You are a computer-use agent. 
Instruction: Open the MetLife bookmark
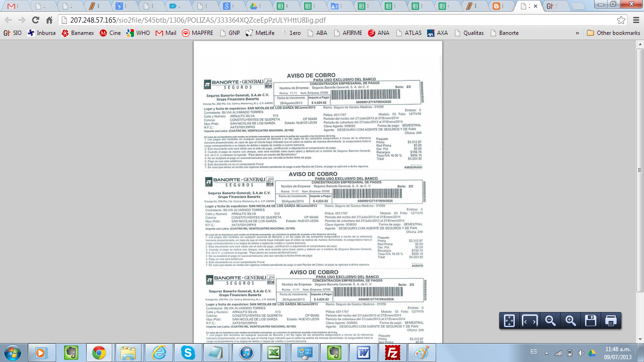coord(260,33)
